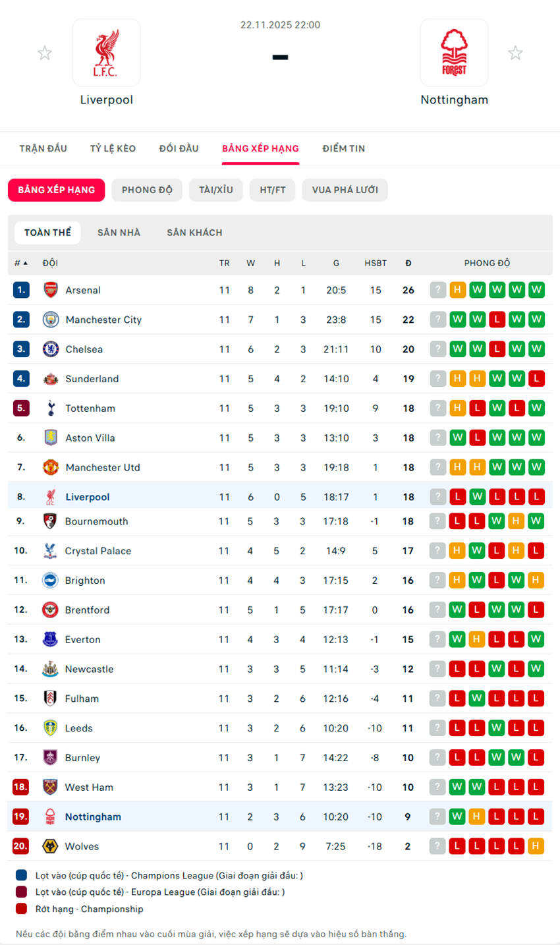560x945 pixels.
Task: Click the Liverpool crest in match header
Action: [x=106, y=53]
